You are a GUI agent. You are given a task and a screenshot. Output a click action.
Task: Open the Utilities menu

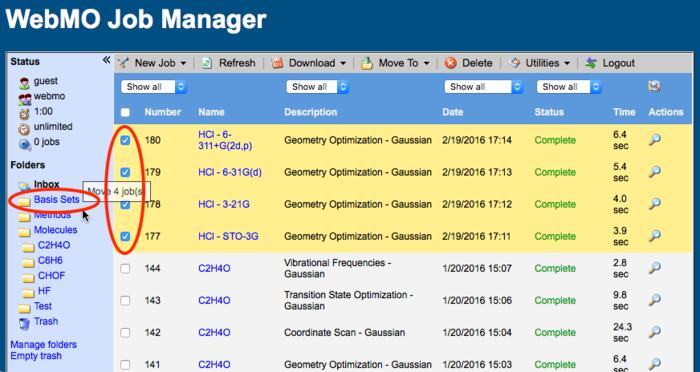(x=540, y=63)
